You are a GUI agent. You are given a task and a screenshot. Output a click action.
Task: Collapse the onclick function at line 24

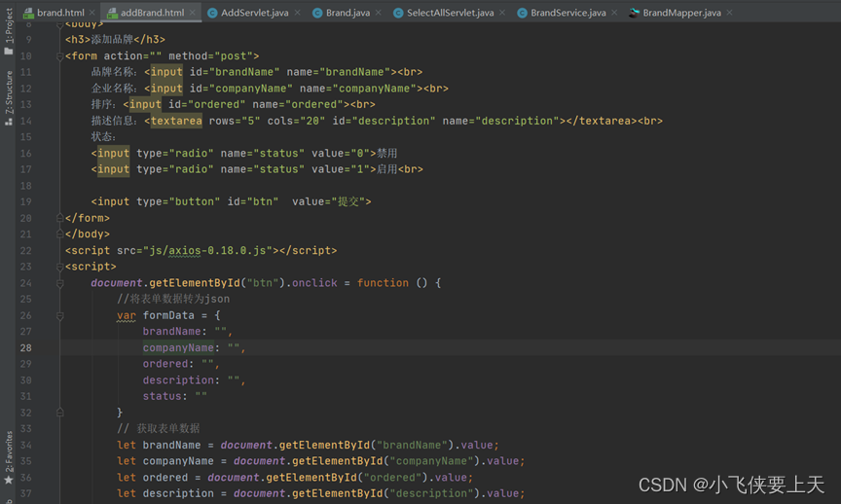point(60,283)
